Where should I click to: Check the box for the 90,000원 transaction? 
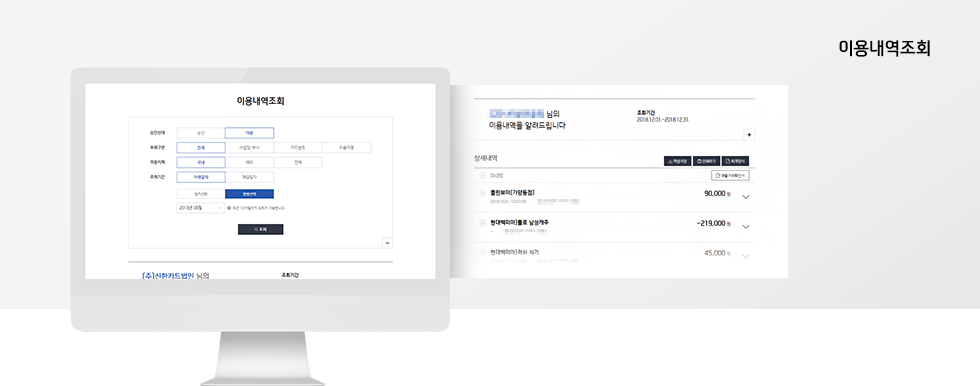click(482, 193)
